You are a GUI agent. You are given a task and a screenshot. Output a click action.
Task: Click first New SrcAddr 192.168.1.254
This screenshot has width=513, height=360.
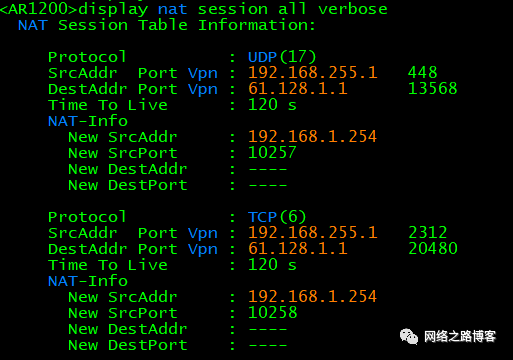point(312,137)
